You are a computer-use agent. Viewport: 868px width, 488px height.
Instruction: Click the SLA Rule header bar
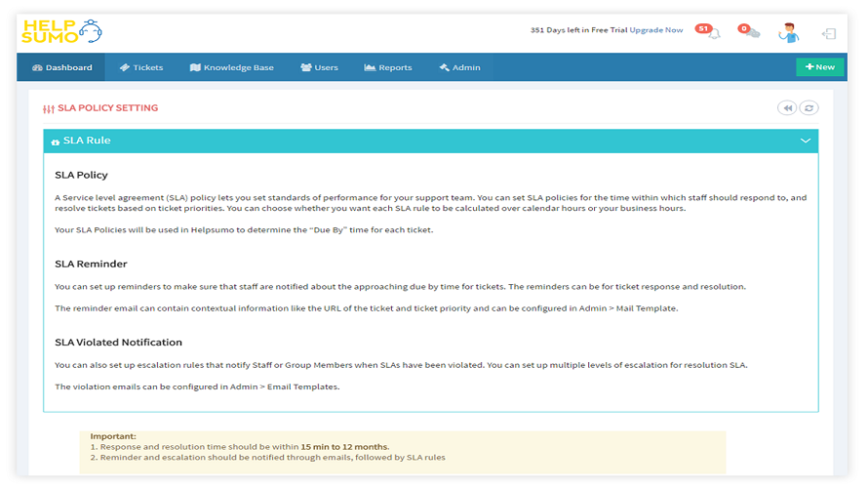431,141
